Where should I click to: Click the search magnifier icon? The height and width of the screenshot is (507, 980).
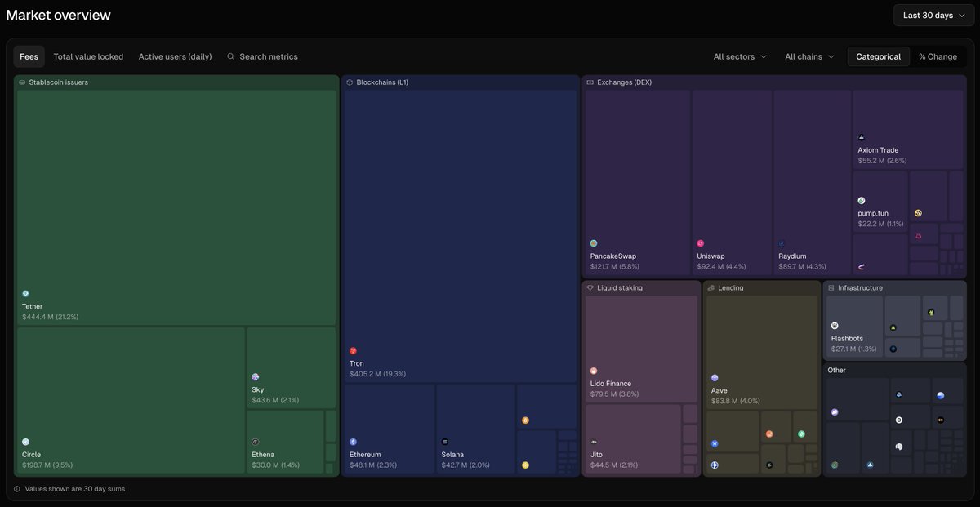(x=231, y=56)
